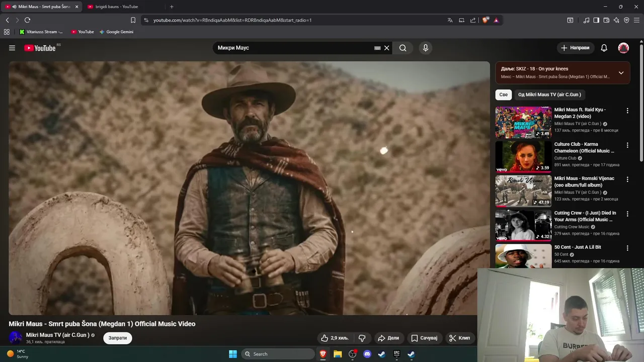Open the channel avatar below the video

pos(16,338)
